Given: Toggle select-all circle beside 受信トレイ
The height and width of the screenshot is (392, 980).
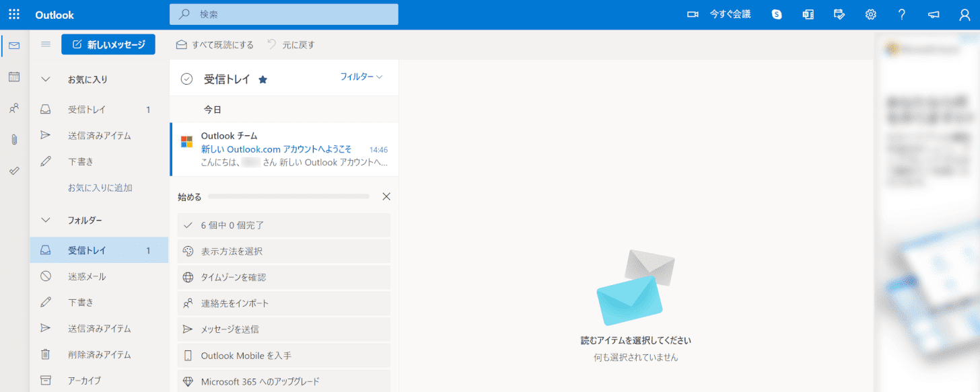Looking at the screenshot, I should [x=187, y=79].
